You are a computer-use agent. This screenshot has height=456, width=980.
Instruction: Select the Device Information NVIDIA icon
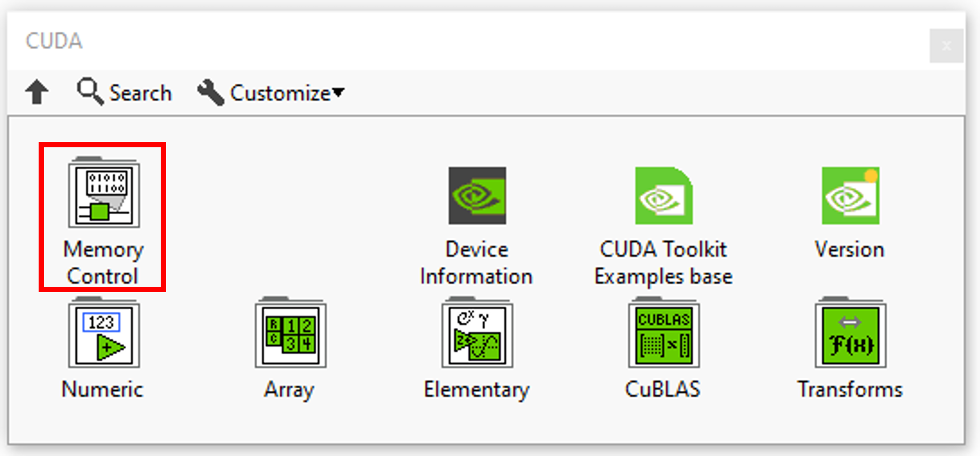[x=477, y=196]
